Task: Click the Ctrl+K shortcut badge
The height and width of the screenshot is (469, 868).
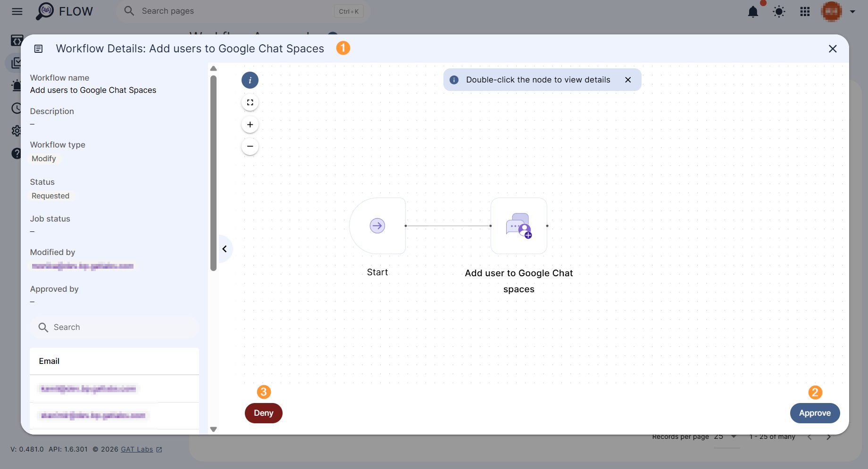Action: click(349, 11)
